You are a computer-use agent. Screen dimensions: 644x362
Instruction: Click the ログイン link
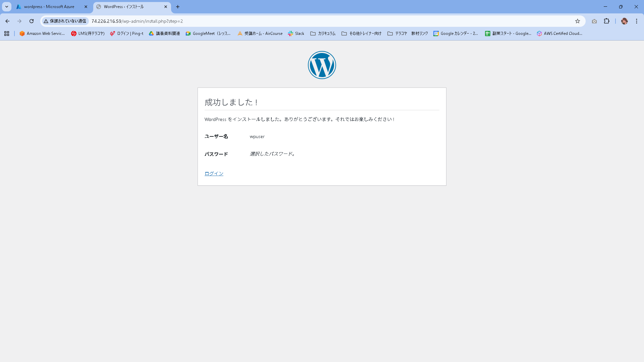coord(214,173)
